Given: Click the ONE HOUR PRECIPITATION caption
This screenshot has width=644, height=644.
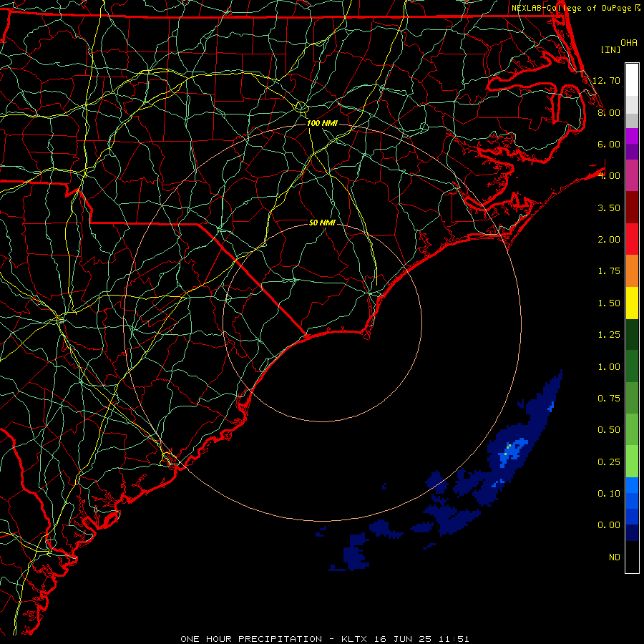Looking at the screenshot, I should point(251,639).
